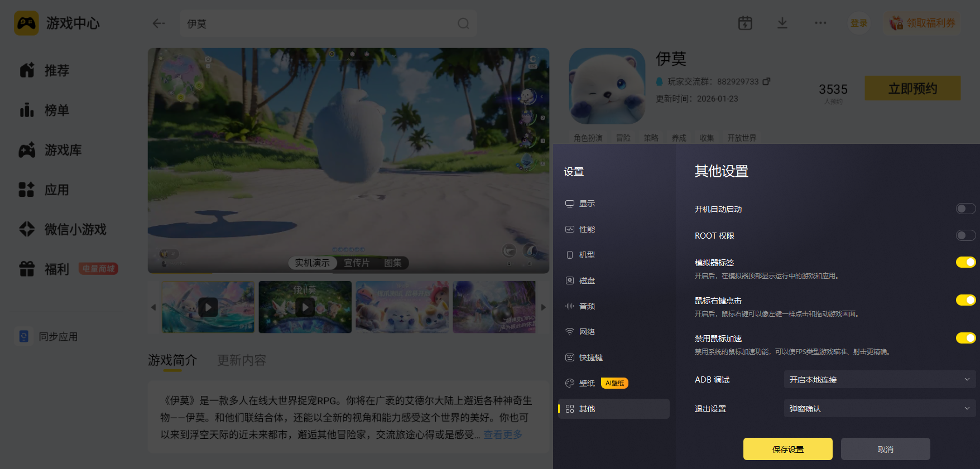Open 快捷键 shortcut settings
Image resolution: width=980 pixels, height=469 pixels.
pyautogui.click(x=614, y=357)
